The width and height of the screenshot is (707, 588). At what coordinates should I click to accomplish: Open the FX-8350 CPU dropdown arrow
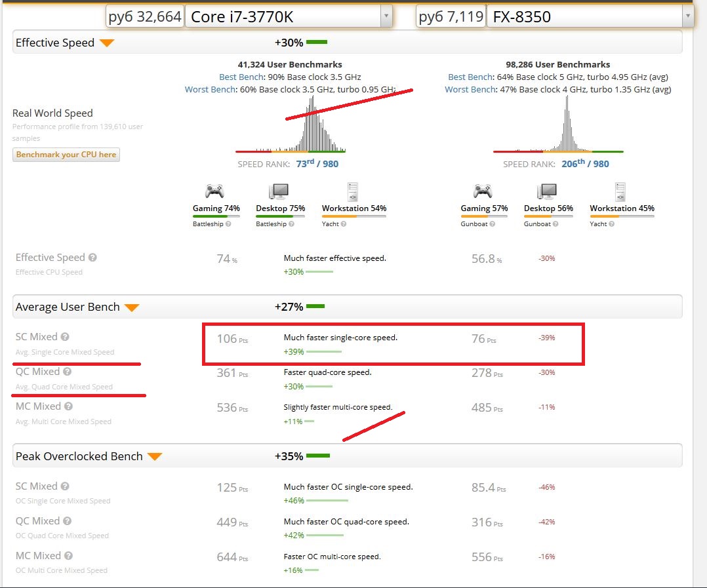tap(687, 16)
